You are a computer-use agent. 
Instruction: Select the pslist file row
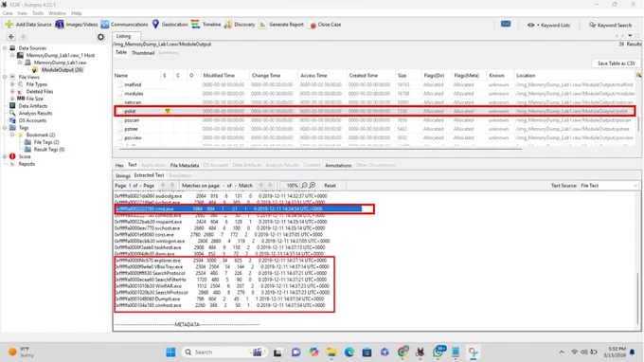pos(375,112)
